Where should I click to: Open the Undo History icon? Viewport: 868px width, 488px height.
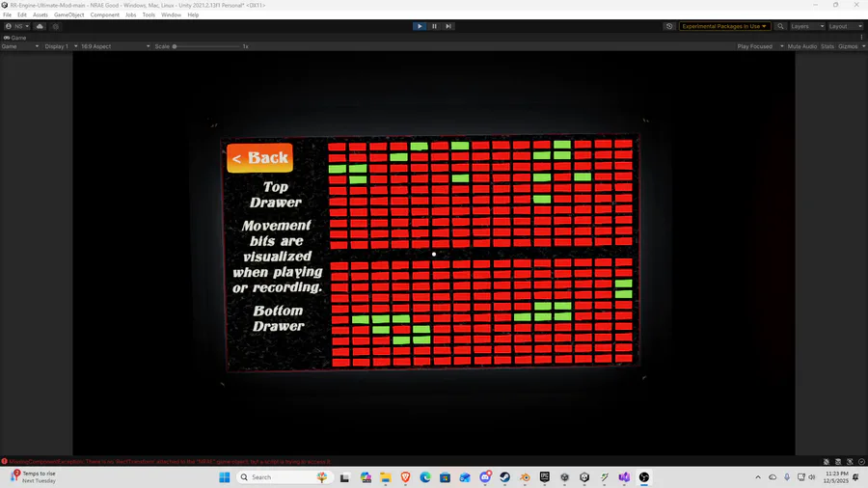point(669,26)
